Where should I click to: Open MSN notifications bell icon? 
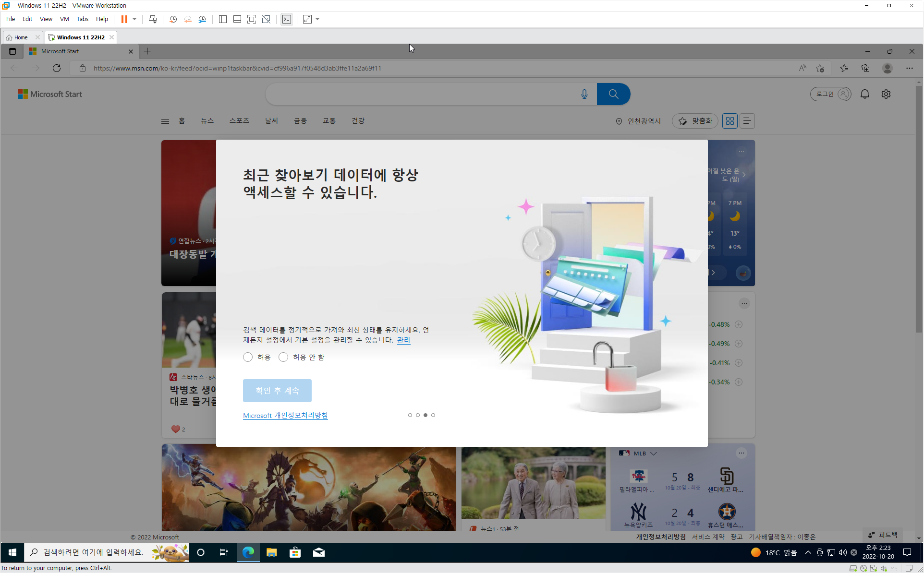coord(864,94)
